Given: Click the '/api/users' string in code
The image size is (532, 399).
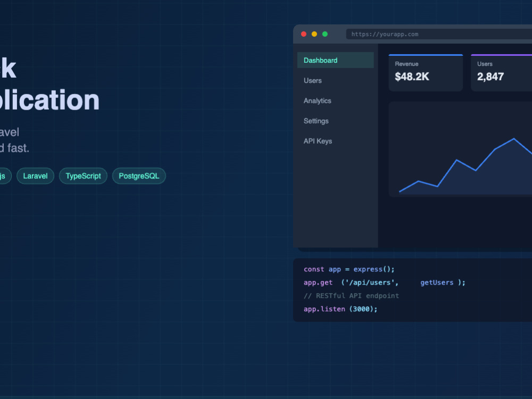Looking at the screenshot, I should click(x=370, y=282).
